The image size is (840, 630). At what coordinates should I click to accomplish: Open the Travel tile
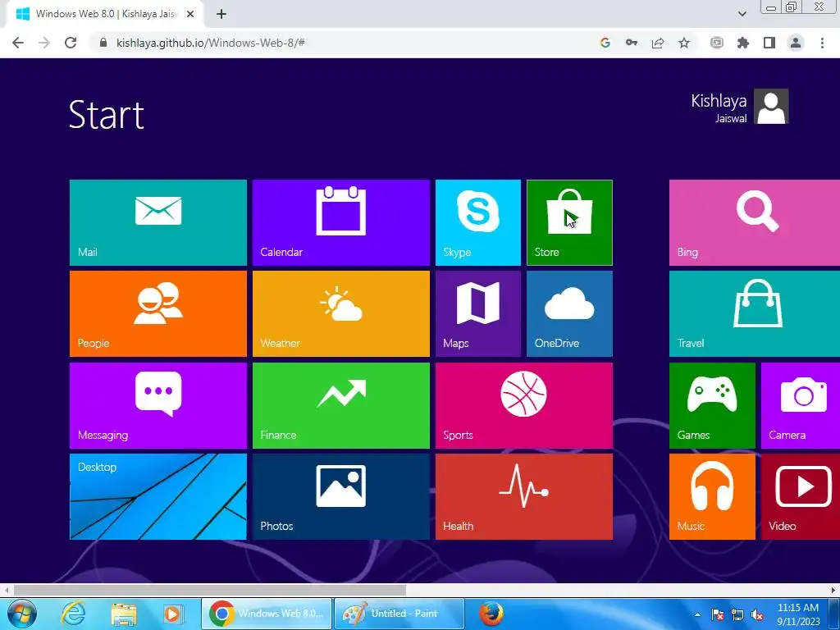(x=755, y=313)
